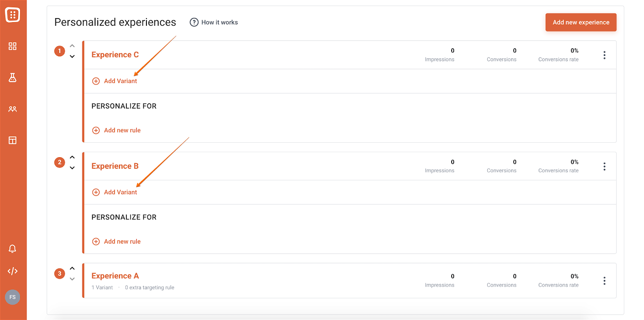
Task: Click the app logo in sidebar
Action: pos(12,15)
